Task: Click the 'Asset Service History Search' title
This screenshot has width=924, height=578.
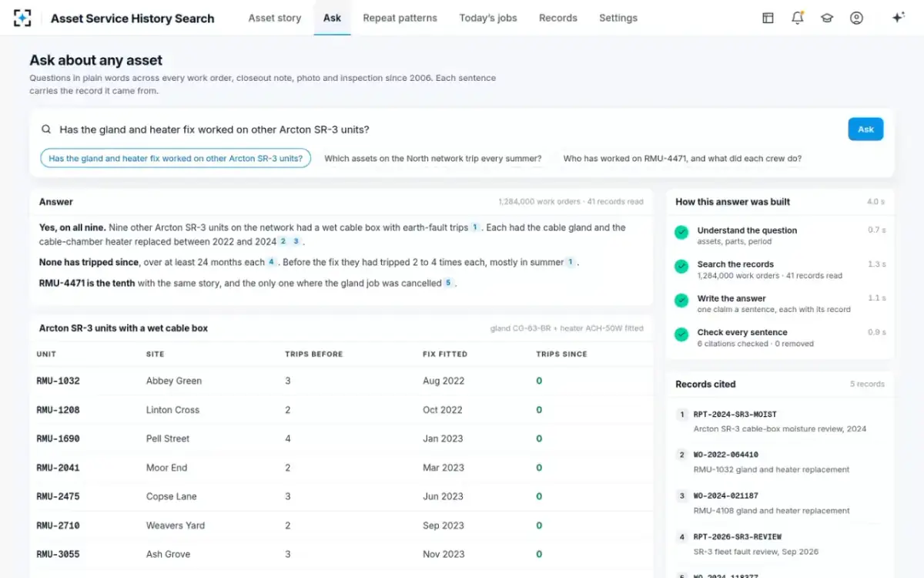Action: point(132,18)
